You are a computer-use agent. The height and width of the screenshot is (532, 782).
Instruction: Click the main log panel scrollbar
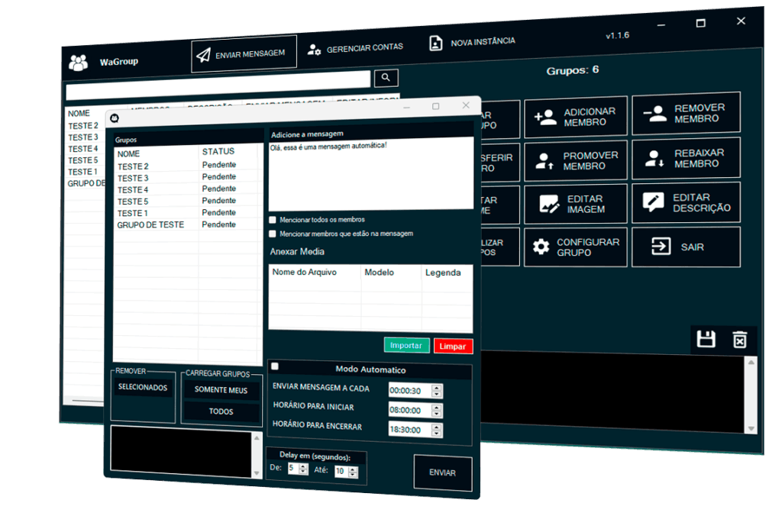751,395
